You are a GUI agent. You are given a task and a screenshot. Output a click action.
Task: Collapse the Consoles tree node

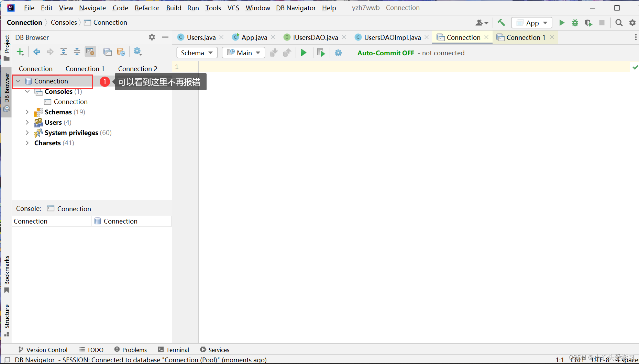(27, 91)
